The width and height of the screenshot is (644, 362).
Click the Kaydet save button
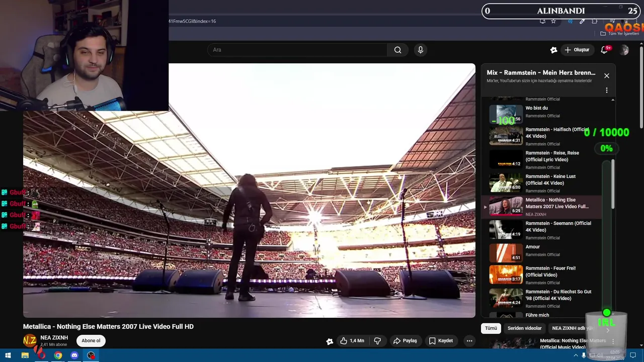point(441,341)
